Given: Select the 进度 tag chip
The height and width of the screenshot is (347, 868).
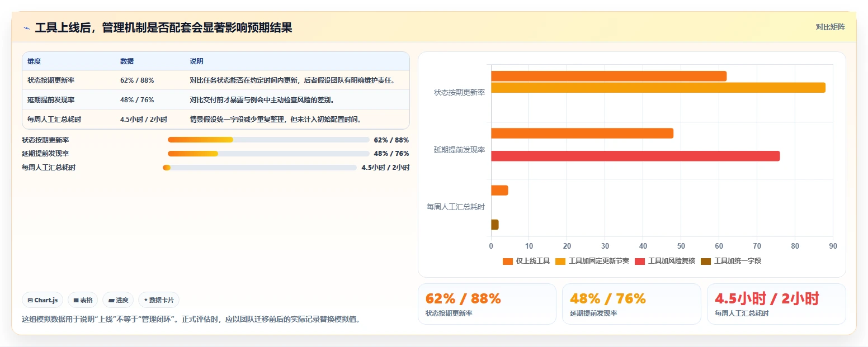Looking at the screenshot, I should tap(118, 300).
